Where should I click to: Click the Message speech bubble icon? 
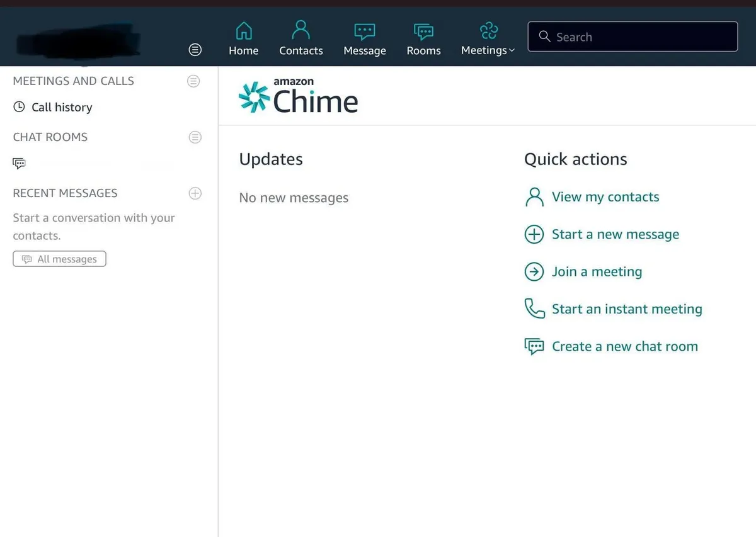364,31
